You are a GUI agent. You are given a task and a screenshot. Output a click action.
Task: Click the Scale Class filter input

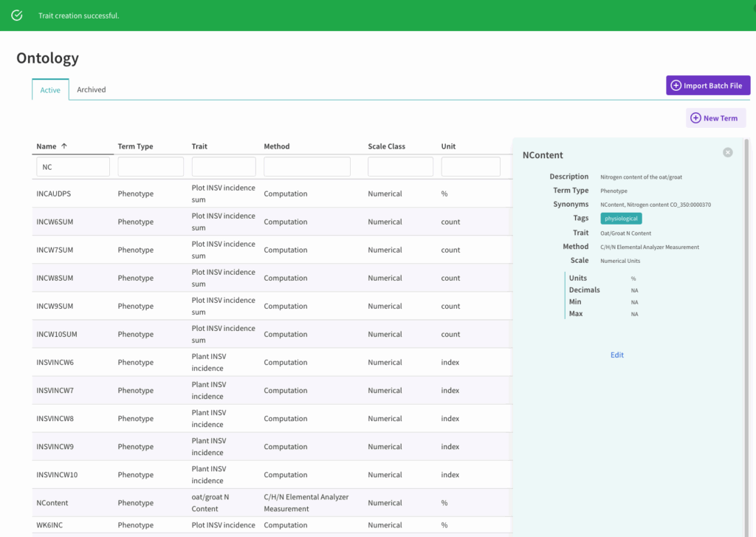400,167
